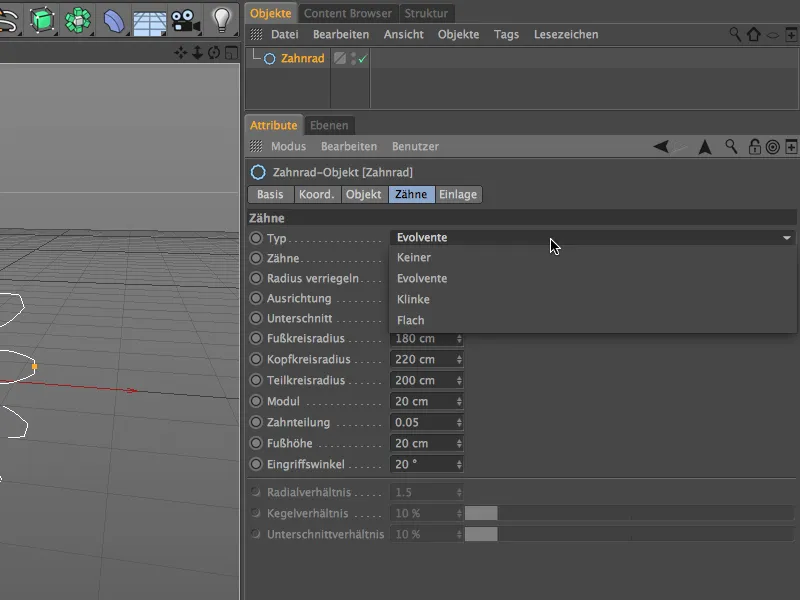Click Eingriffswinkel stepper arrows
This screenshot has width=800, height=600.
[x=459, y=464]
